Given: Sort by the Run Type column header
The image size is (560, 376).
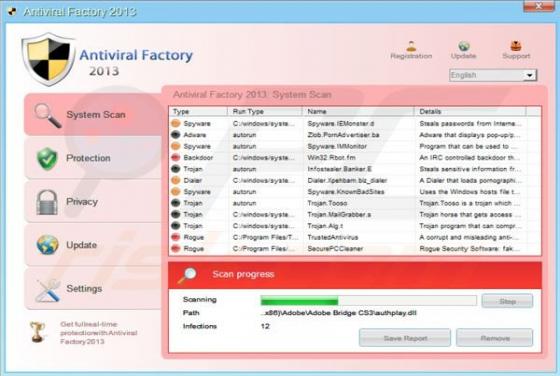Looking at the screenshot, I should [x=265, y=111].
